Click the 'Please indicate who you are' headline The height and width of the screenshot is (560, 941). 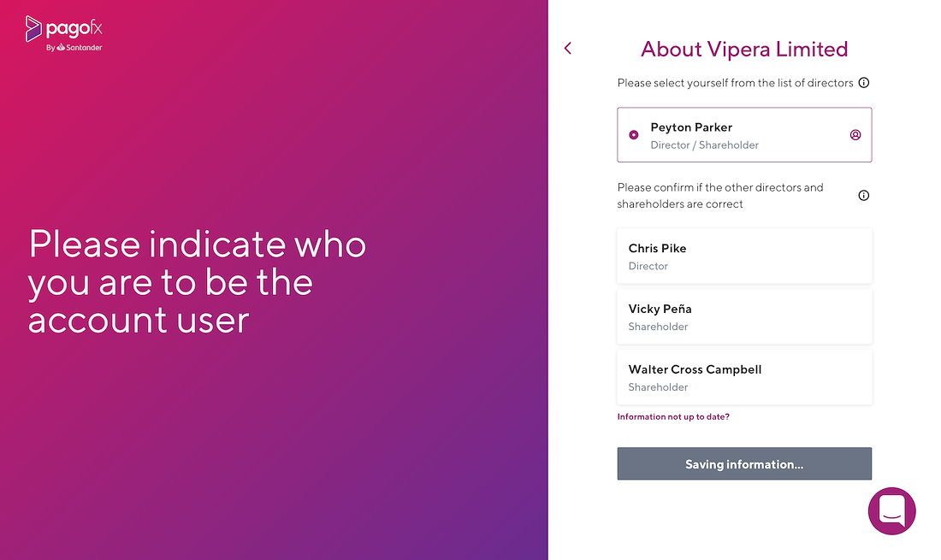(x=197, y=281)
